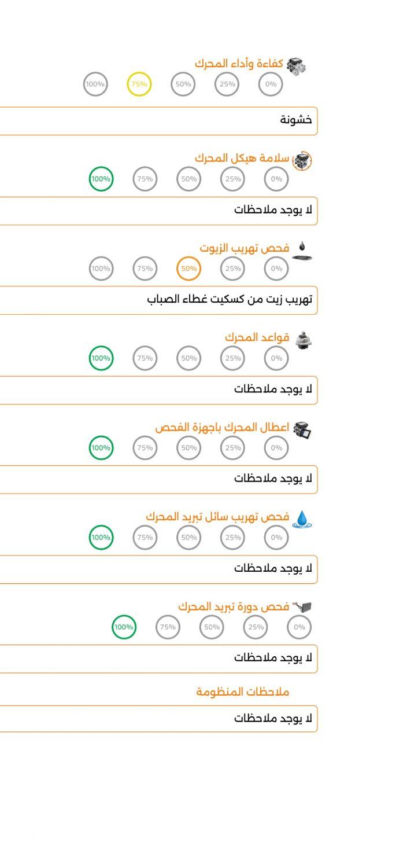Click the engine structure icon beside سلامة هيكل المحرك
This screenshot has height=868, width=403.
pos(302,160)
